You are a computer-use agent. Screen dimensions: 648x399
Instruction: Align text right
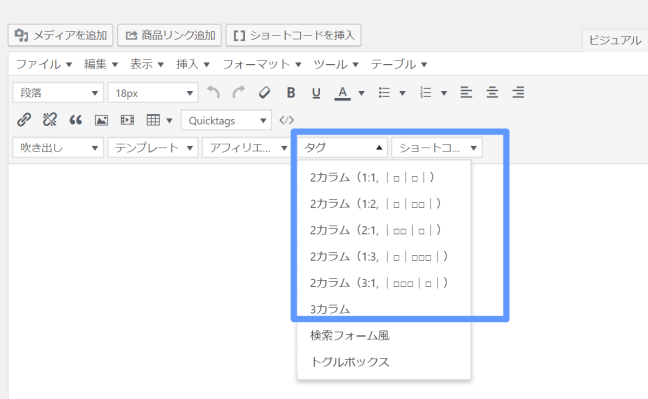pyautogui.click(x=518, y=93)
